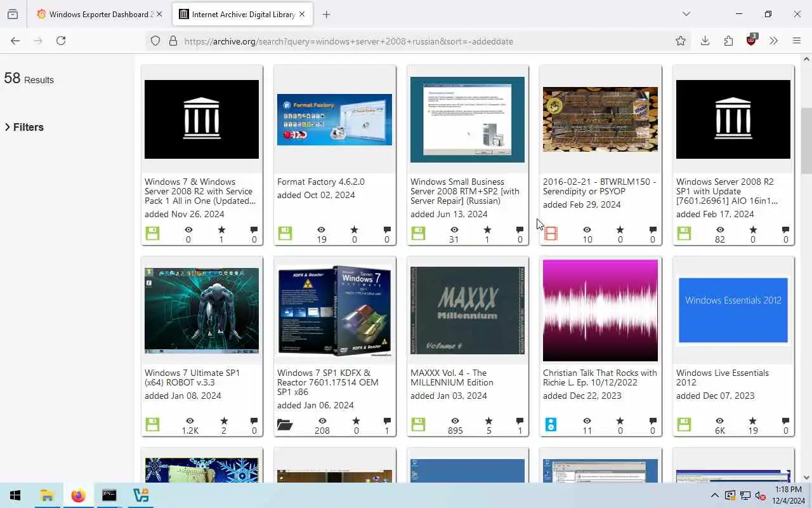Show hidden system tray icons
This screenshot has width=812, height=508.
[714, 495]
